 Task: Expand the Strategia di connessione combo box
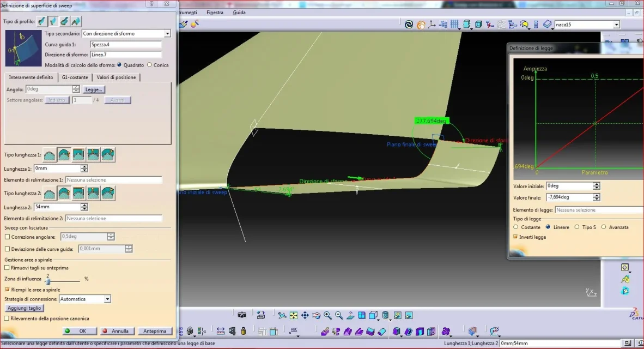(107, 299)
